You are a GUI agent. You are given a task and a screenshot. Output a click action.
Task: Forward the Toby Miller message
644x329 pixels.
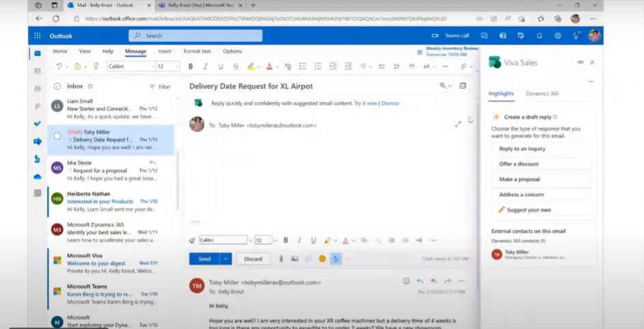448,281
